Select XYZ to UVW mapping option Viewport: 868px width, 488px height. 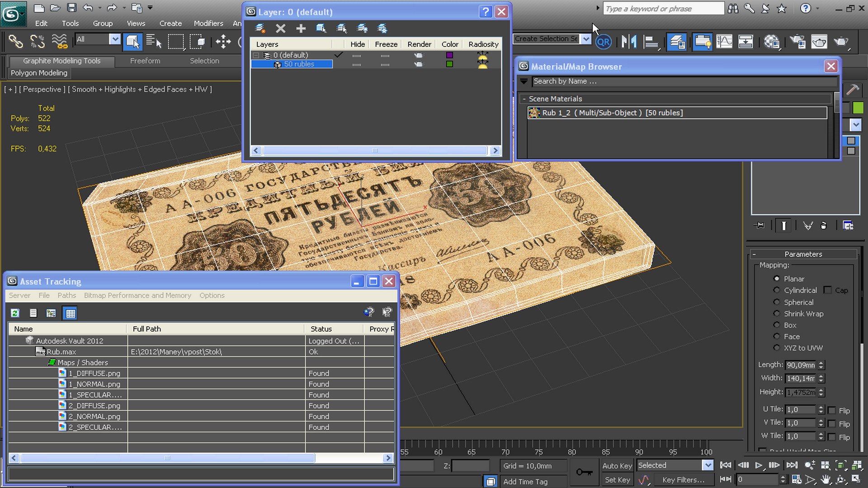click(x=777, y=347)
